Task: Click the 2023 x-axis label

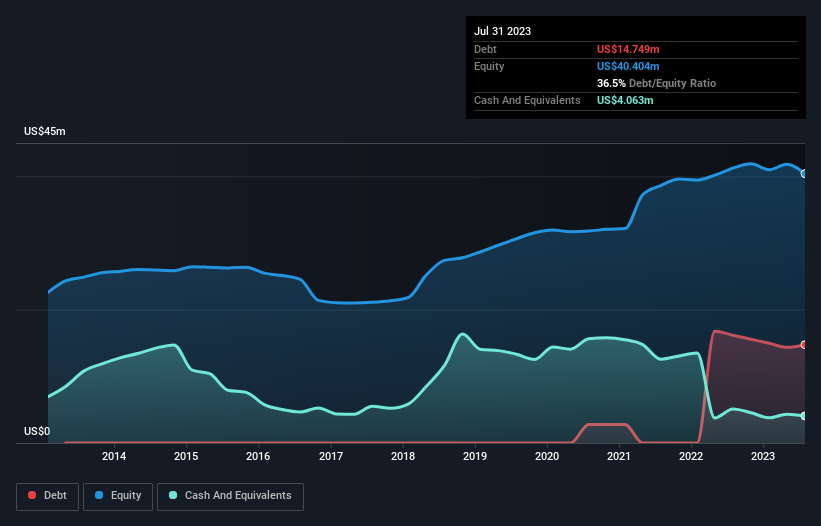Action: [763, 456]
